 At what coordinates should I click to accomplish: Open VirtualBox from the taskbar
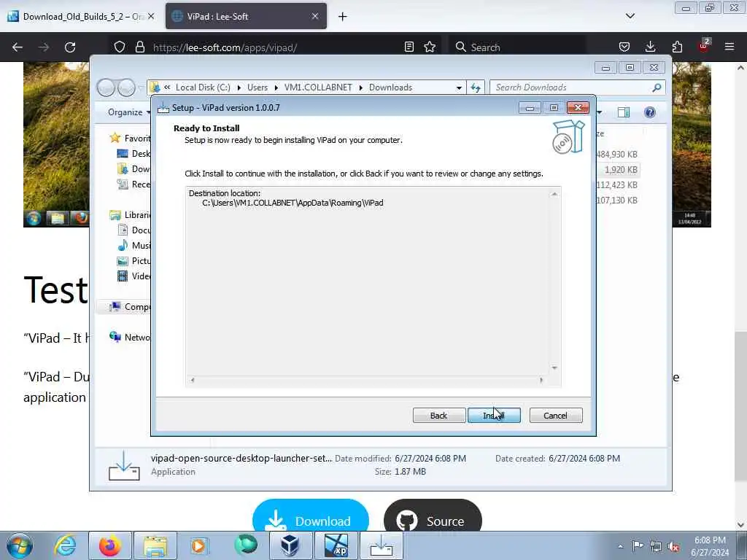click(290, 545)
